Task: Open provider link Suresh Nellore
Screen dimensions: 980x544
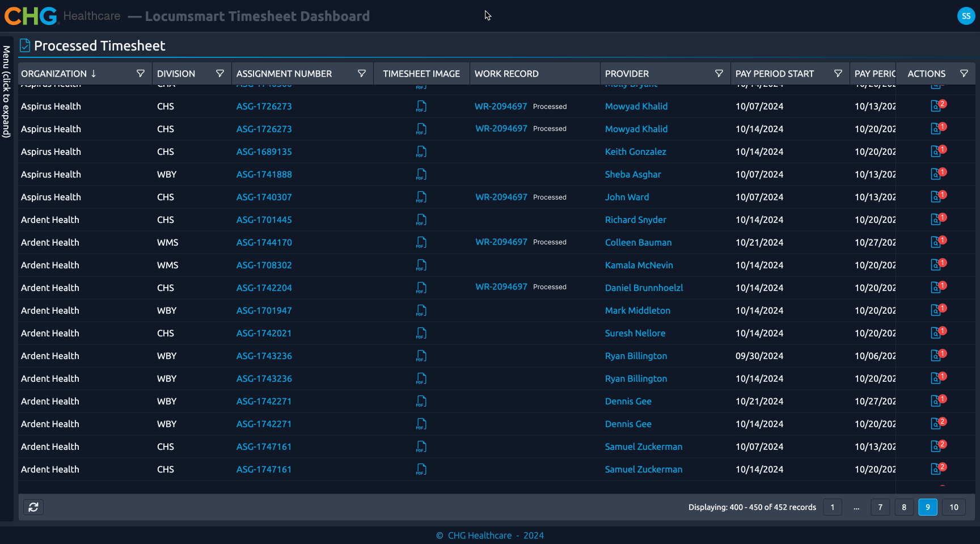Action: [x=635, y=334]
